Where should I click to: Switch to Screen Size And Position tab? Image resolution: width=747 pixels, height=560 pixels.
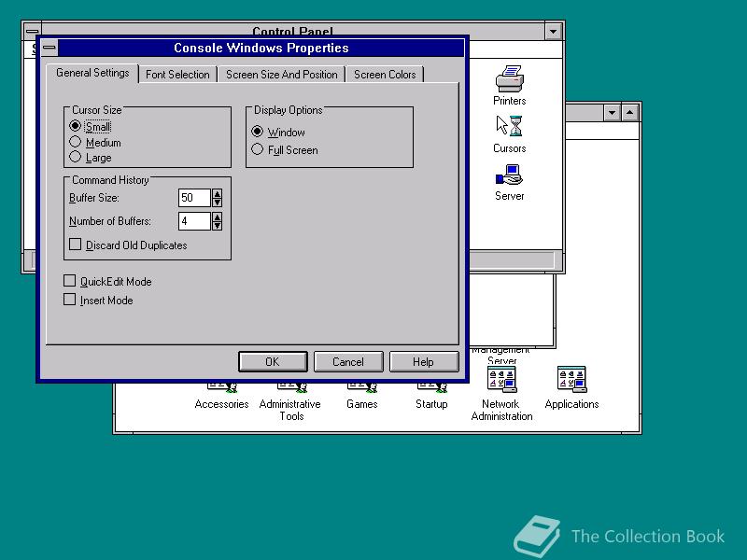click(x=282, y=75)
